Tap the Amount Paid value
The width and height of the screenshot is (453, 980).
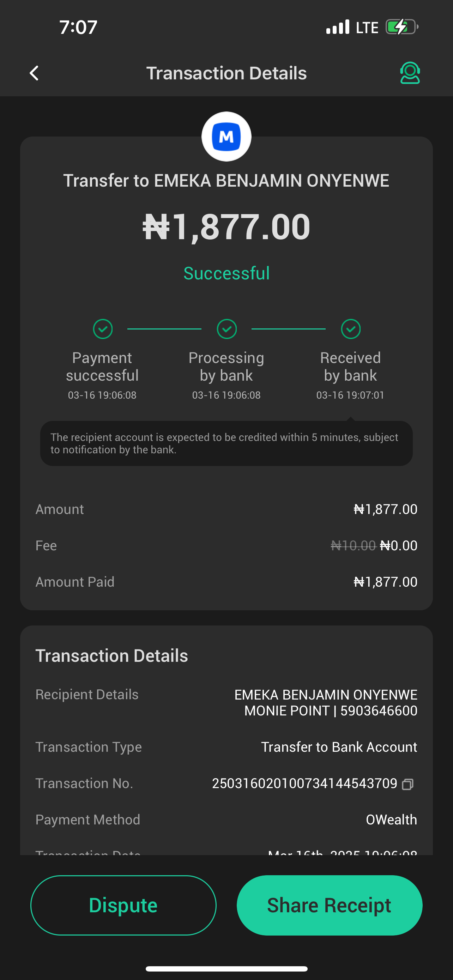(385, 582)
